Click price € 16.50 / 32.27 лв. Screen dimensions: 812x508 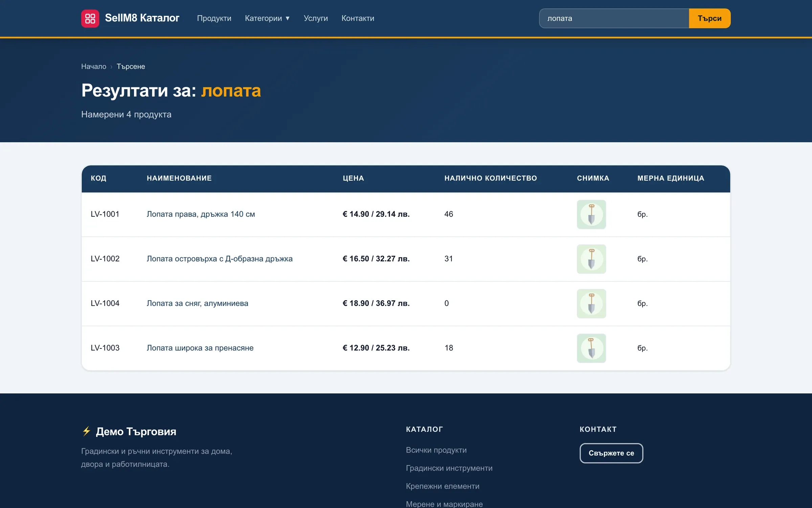click(x=376, y=259)
